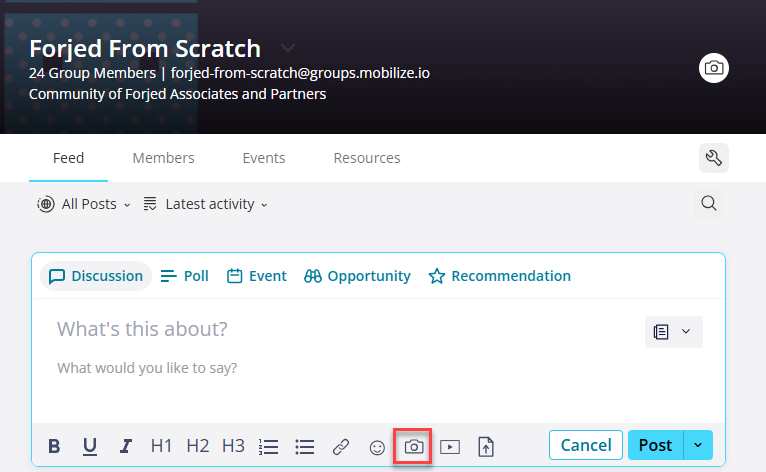The image size is (766, 472).
Task: Open the emoji picker smiley icon
Action: point(377,447)
